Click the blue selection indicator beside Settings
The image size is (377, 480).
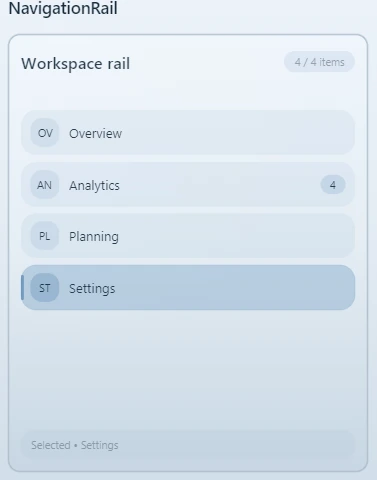point(22,288)
